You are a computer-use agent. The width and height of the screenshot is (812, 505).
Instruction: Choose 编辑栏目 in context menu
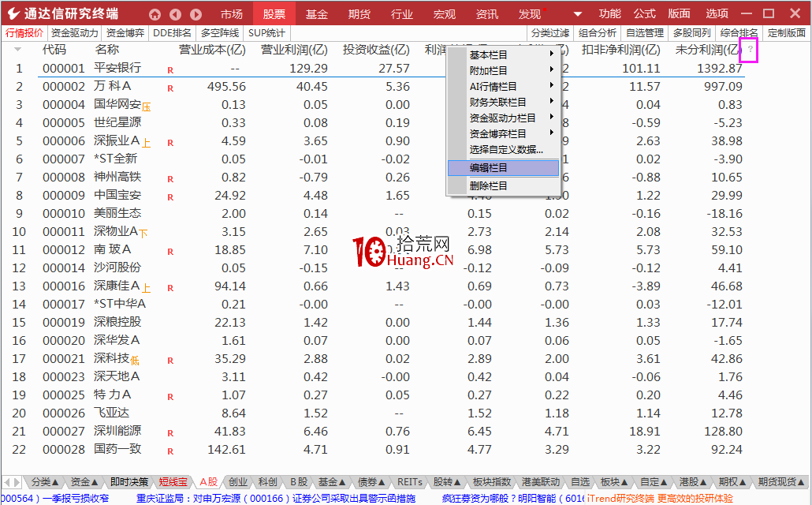click(503, 167)
